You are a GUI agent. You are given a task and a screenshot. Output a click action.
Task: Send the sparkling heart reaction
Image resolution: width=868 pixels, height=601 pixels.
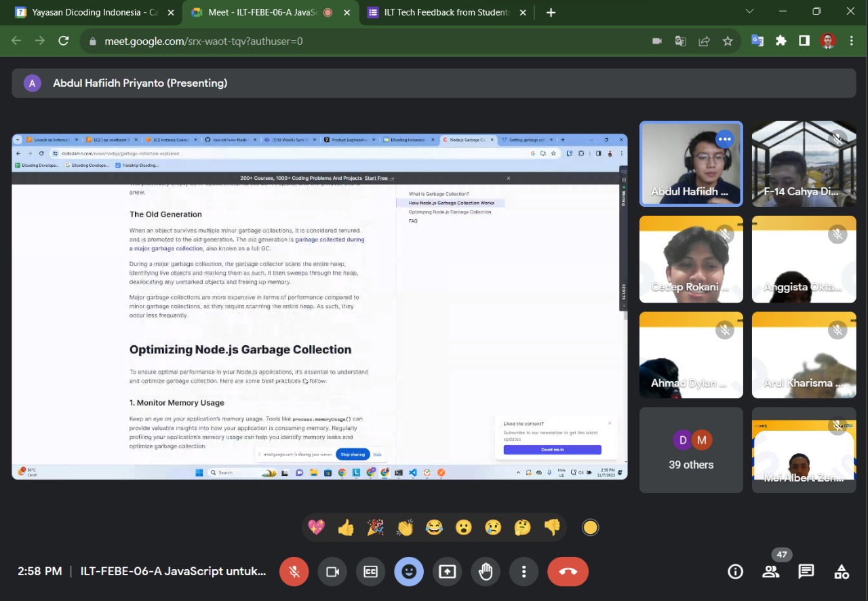click(x=316, y=528)
